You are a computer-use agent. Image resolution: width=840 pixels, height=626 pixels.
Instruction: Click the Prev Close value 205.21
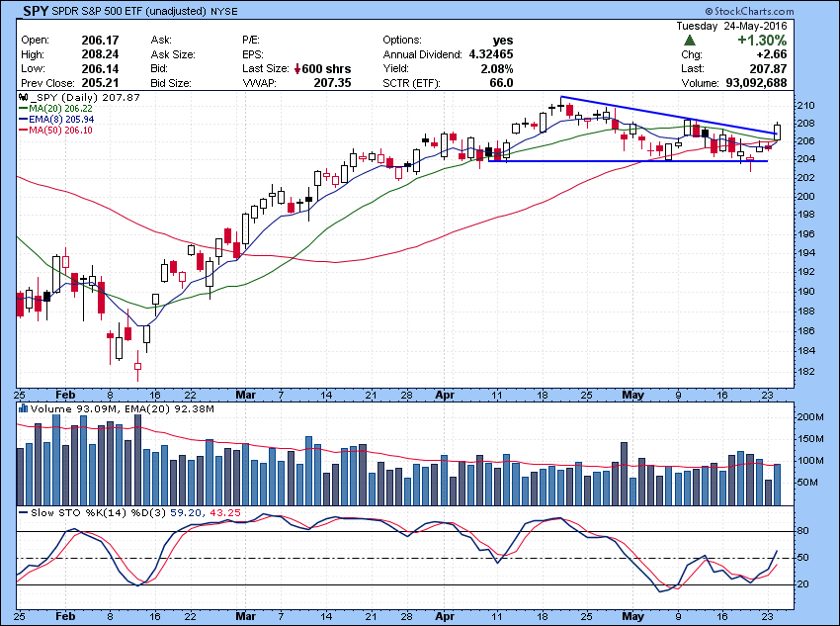pos(100,83)
